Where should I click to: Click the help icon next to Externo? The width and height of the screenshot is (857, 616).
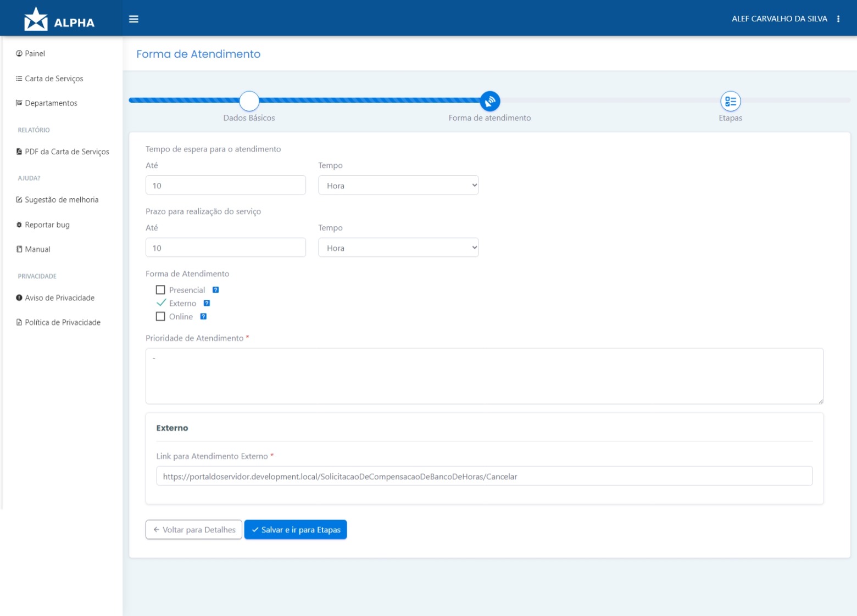207,303
